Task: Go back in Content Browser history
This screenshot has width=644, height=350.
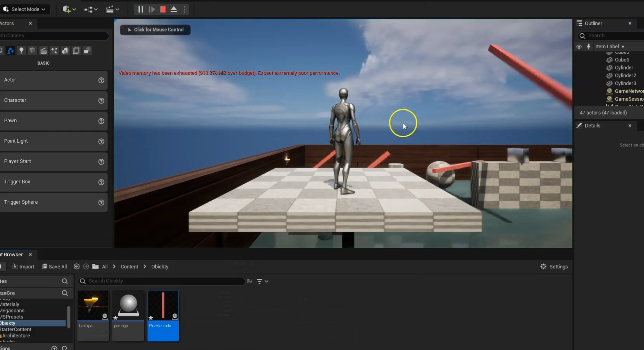Action: click(76, 266)
